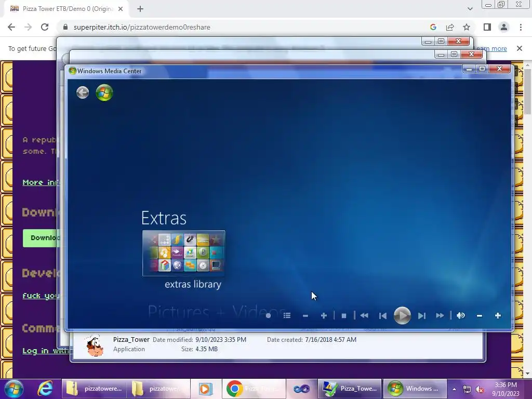This screenshot has width=532, height=399.
Task: Open Windows Media Player taskbar icon
Action: [x=206, y=389]
